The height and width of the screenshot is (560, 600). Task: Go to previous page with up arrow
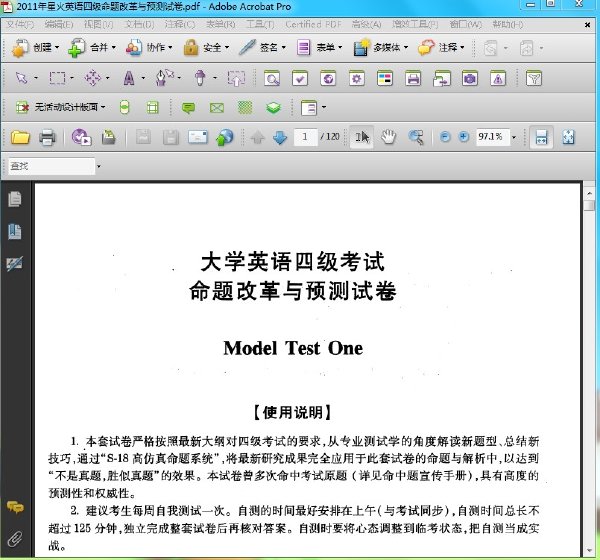coord(258,137)
